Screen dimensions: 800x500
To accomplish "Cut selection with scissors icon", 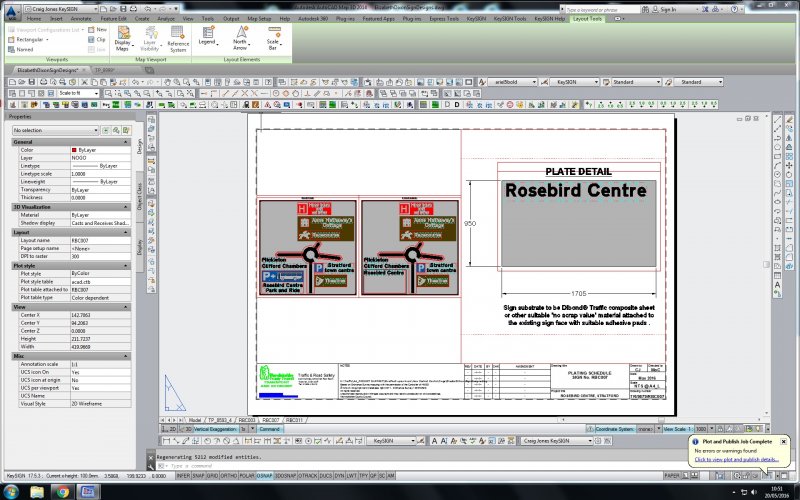I will pyautogui.click(x=85, y=82).
